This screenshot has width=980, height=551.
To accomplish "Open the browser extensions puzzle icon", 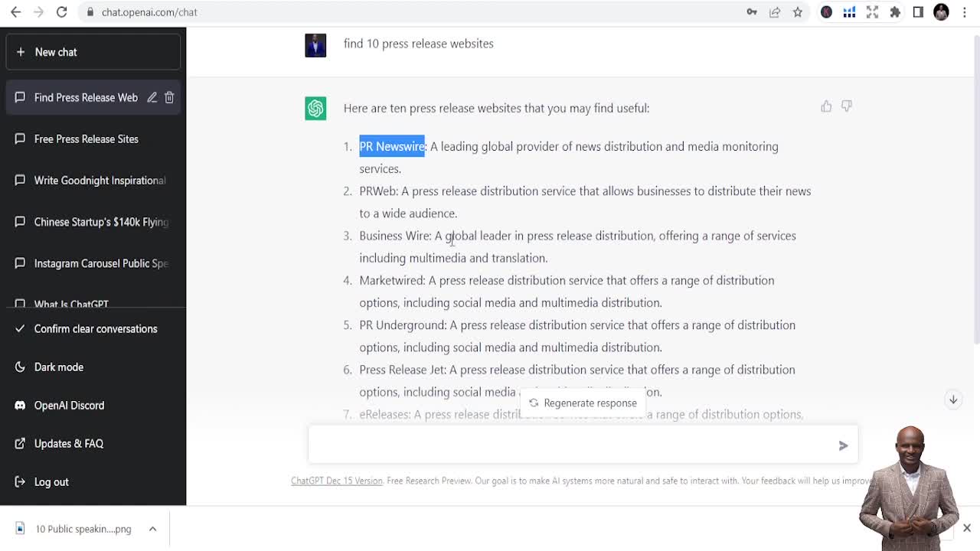I will 895,12.
